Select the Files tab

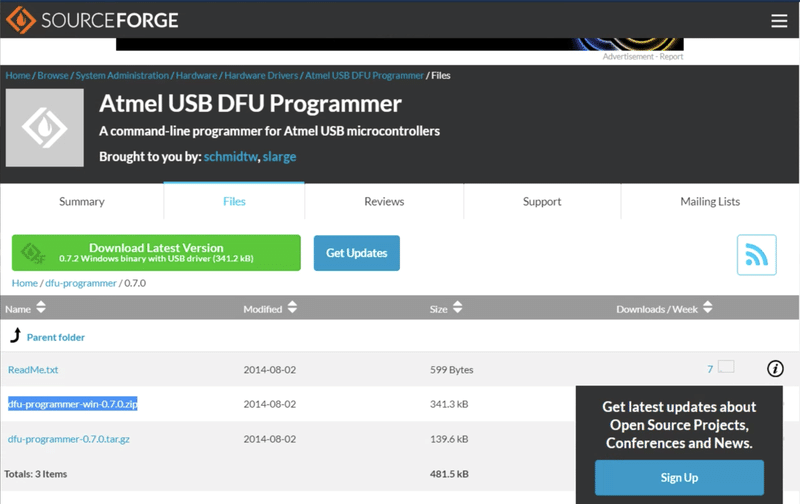click(x=234, y=201)
